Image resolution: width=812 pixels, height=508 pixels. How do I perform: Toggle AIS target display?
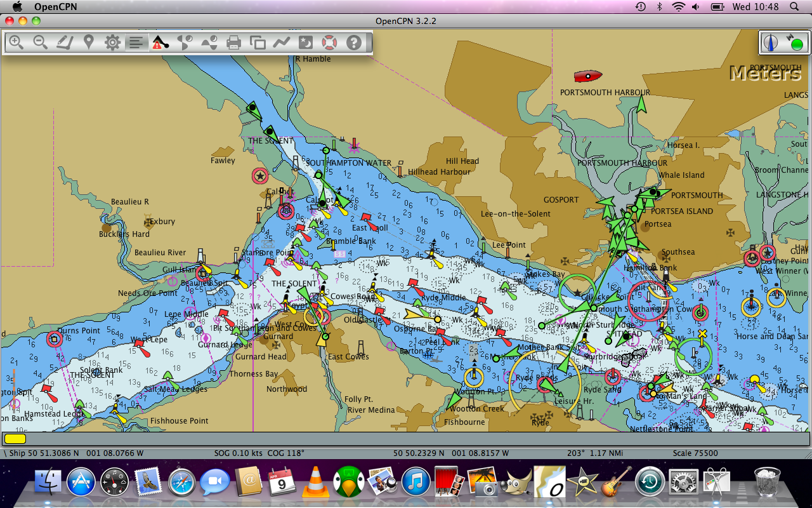click(159, 42)
